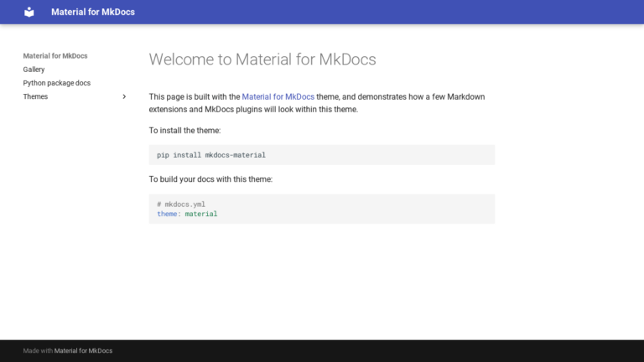Click the MkDocs logo icon in header
The image size is (644, 362).
[x=29, y=12]
